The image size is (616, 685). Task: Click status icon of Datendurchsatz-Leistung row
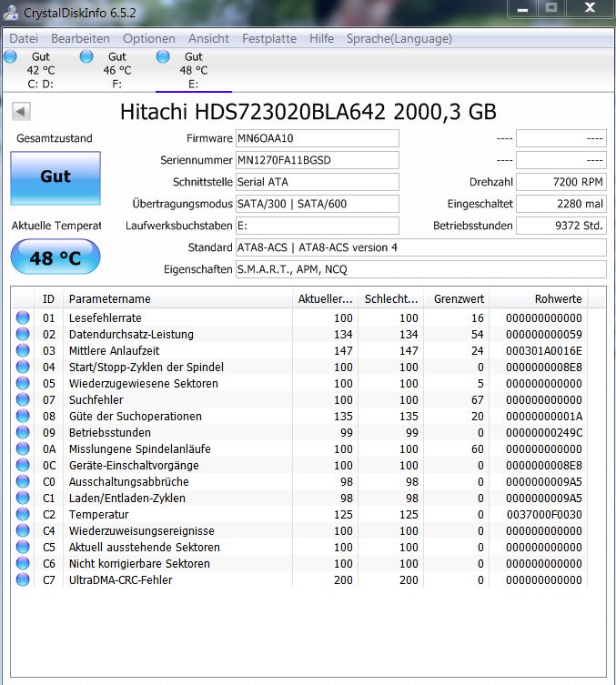click(23, 334)
